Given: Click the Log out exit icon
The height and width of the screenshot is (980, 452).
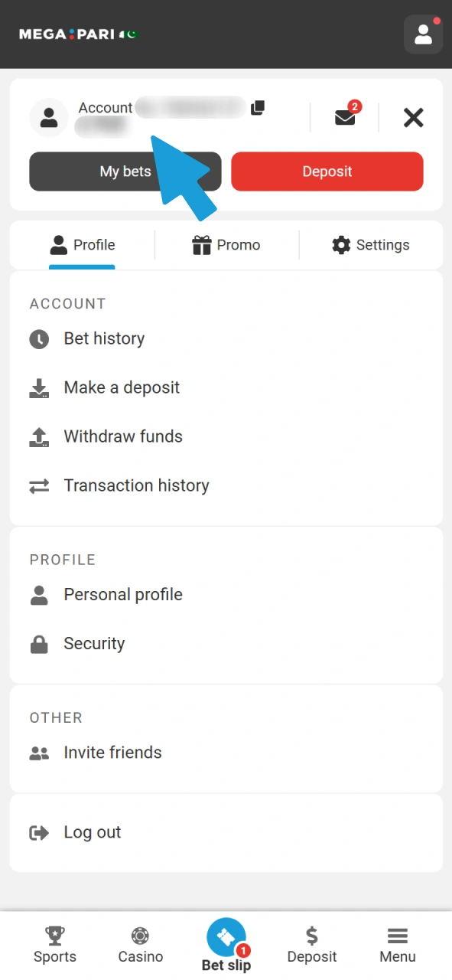Looking at the screenshot, I should (39, 832).
